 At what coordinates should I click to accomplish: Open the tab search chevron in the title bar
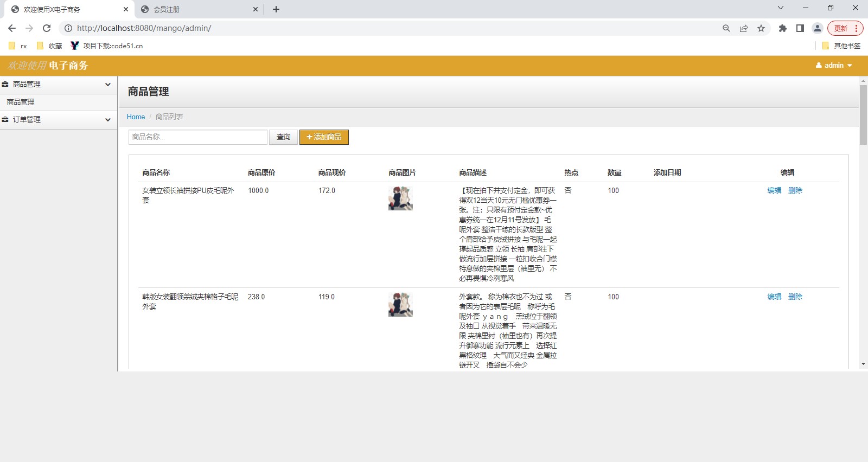tap(781, 8)
